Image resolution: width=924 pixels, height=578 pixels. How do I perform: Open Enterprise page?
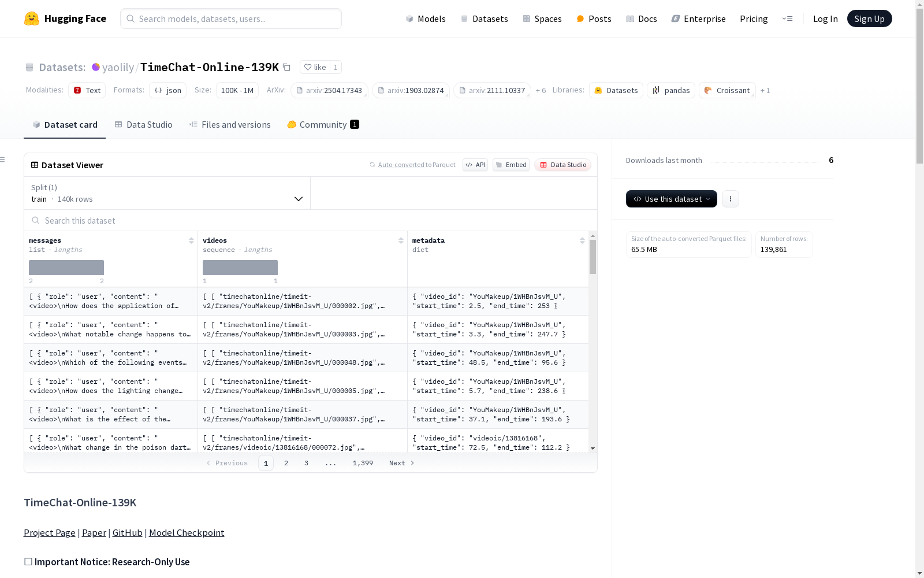coord(698,18)
